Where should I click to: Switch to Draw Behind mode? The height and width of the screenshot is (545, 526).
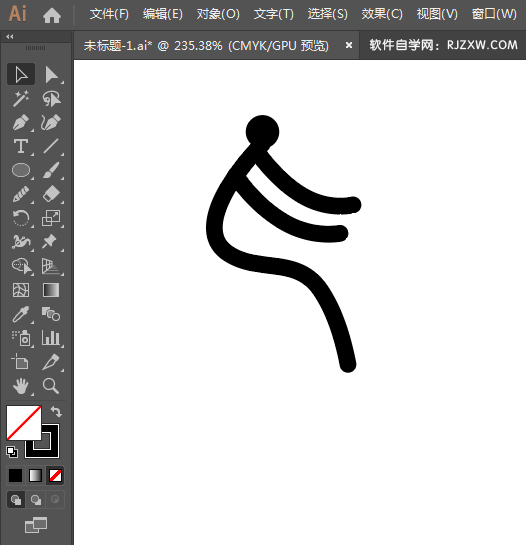tap(35, 500)
